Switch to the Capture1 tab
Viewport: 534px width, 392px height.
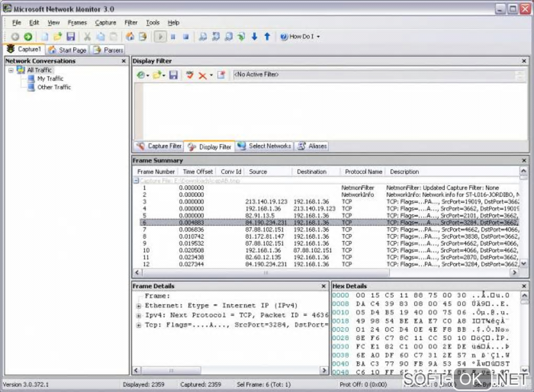click(x=24, y=49)
